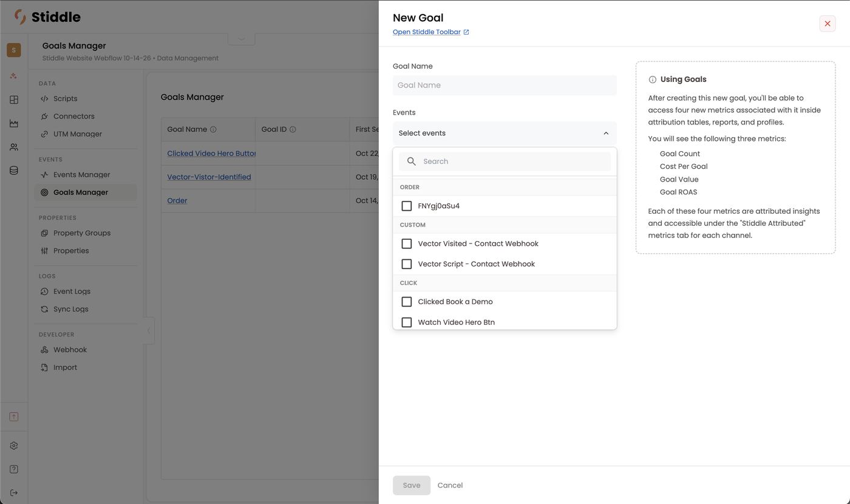Open settings gear icon in left rail
The width and height of the screenshot is (850, 504).
click(14, 446)
